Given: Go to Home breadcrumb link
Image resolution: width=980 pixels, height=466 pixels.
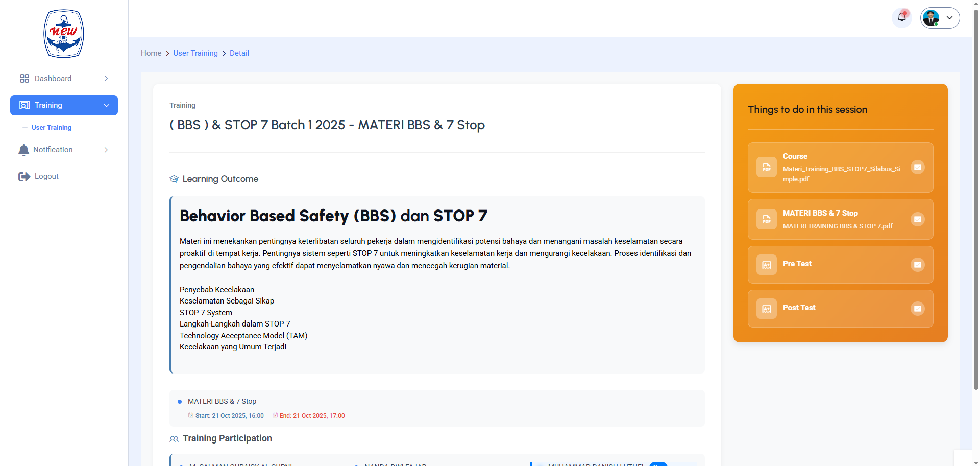Looking at the screenshot, I should (151, 53).
